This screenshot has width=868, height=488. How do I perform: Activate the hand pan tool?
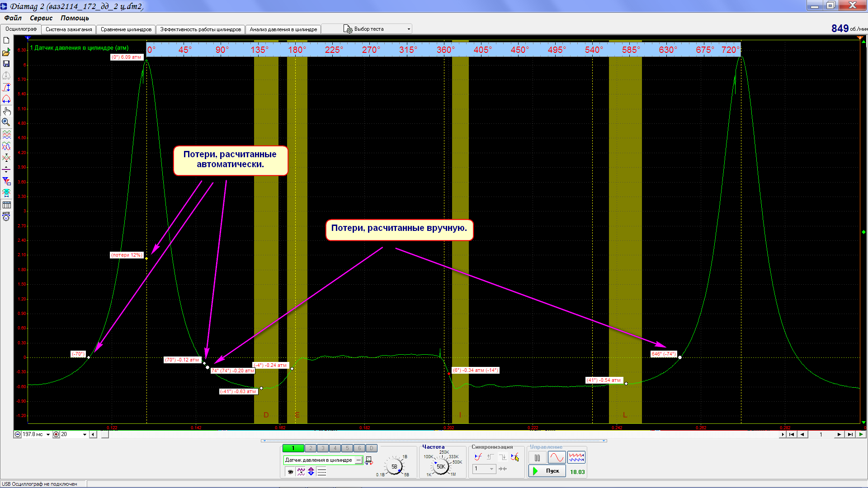6,111
